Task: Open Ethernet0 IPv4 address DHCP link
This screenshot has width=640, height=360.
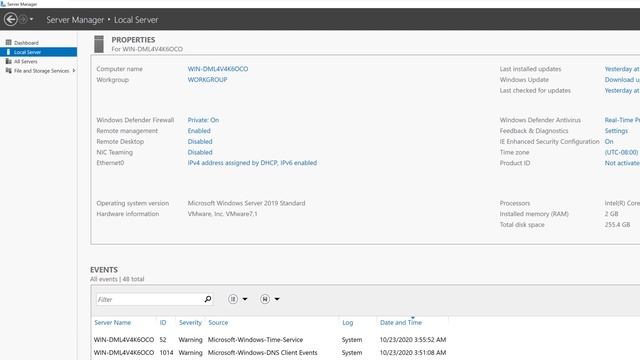Action: 252,163
